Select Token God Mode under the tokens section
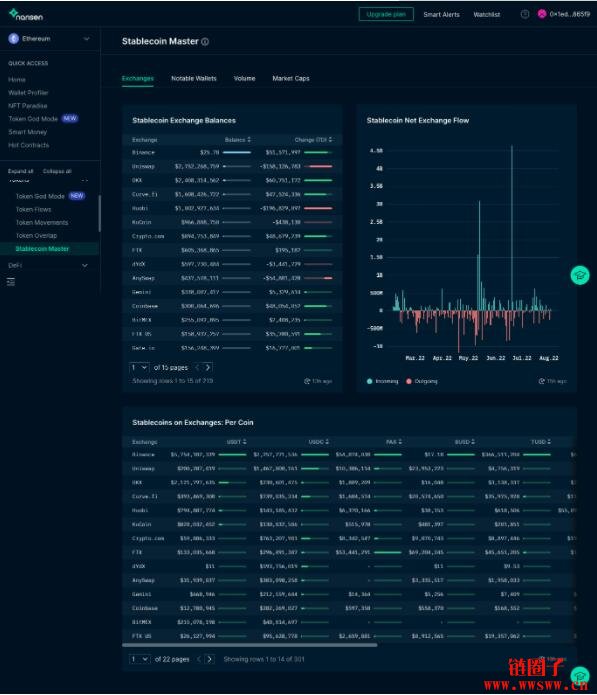The width and height of the screenshot is (597, 695). point(40,196)
